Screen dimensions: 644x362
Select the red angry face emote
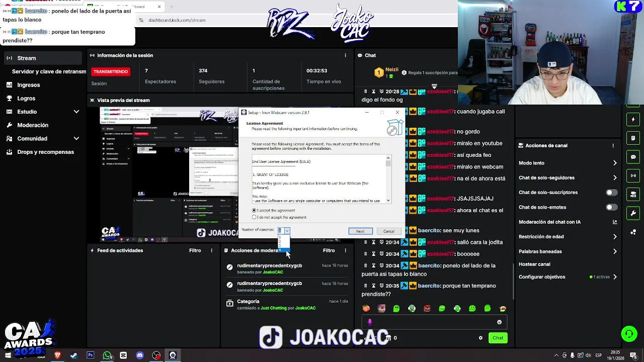[427, 308]
